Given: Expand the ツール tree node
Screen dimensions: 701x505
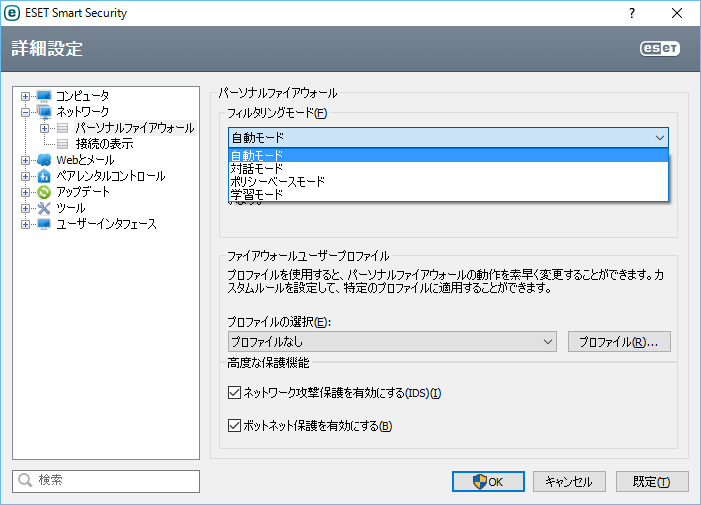Looking at the screenshot, I should [x=25, y=208].
